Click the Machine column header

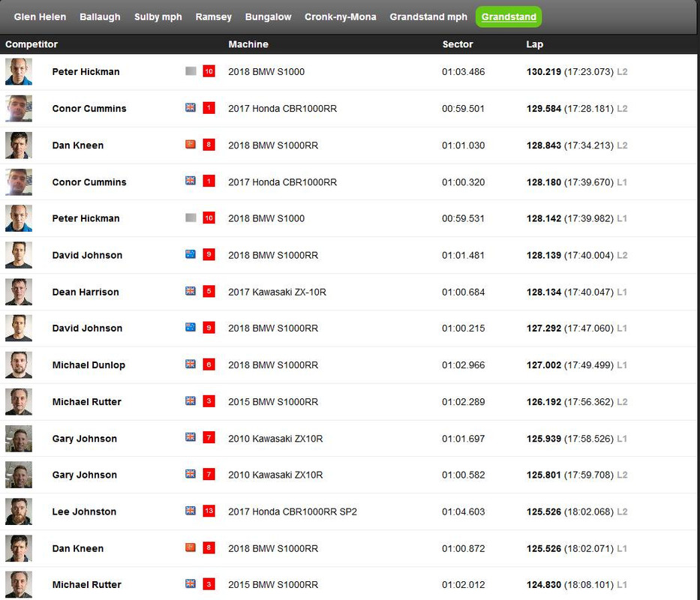point(248,44)
